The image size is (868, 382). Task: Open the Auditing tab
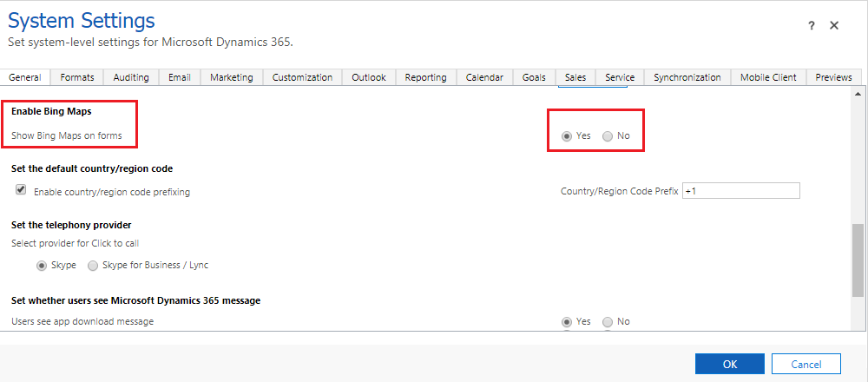(131, 77)
